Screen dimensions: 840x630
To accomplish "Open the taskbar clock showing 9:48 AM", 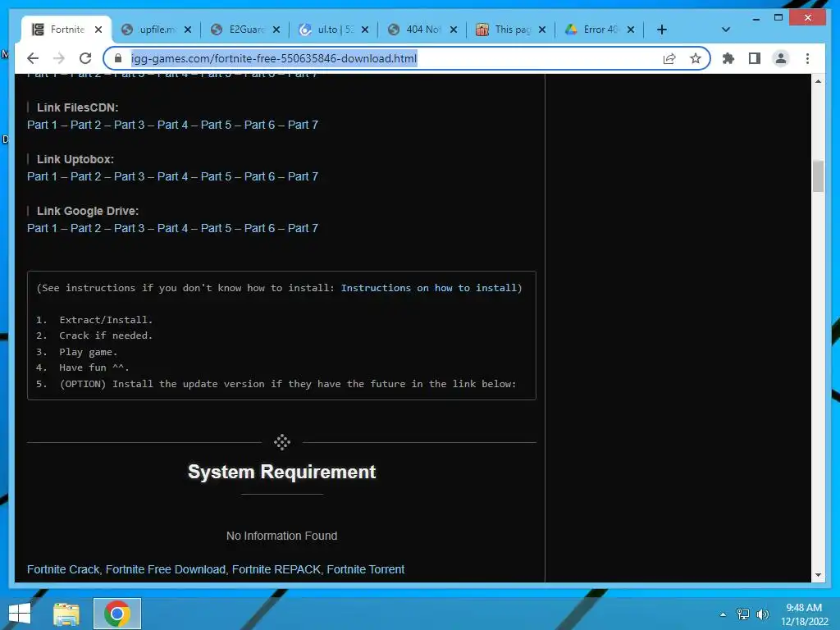I will (x=804, y=614).
